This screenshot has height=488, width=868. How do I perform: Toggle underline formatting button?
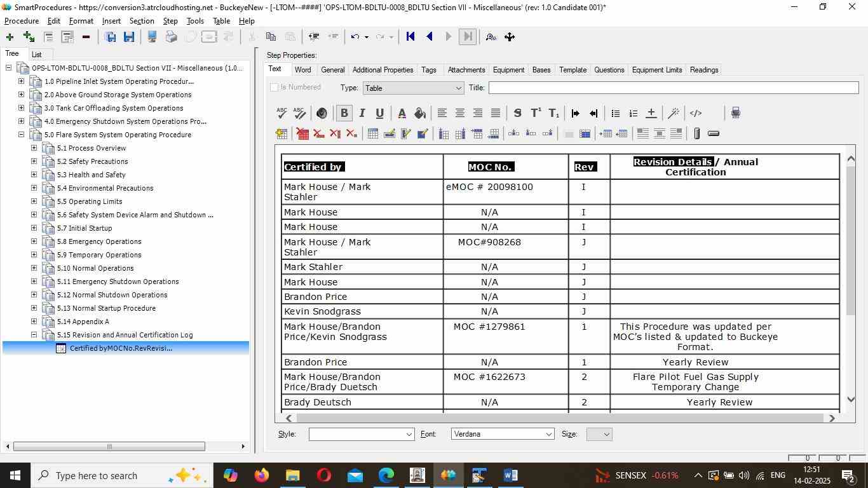pyautogui.click(x=379, y=113)
